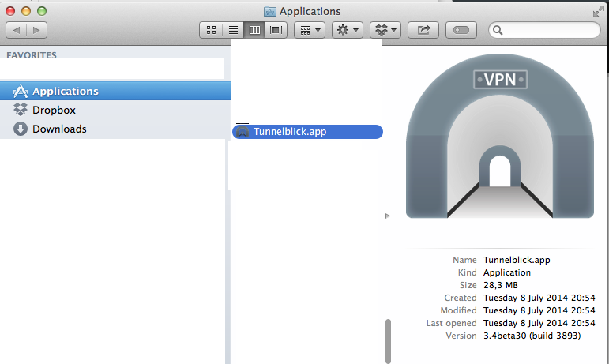Click the Version value 3.4beta30 (build 3893)
Viewport: 609px width, 364px height.
[532, 336]
